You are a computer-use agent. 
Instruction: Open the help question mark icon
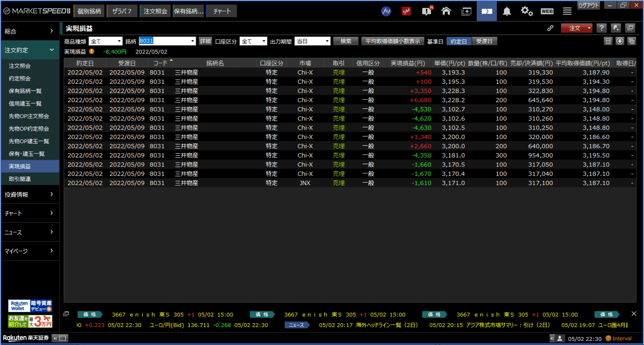[602, 28]
